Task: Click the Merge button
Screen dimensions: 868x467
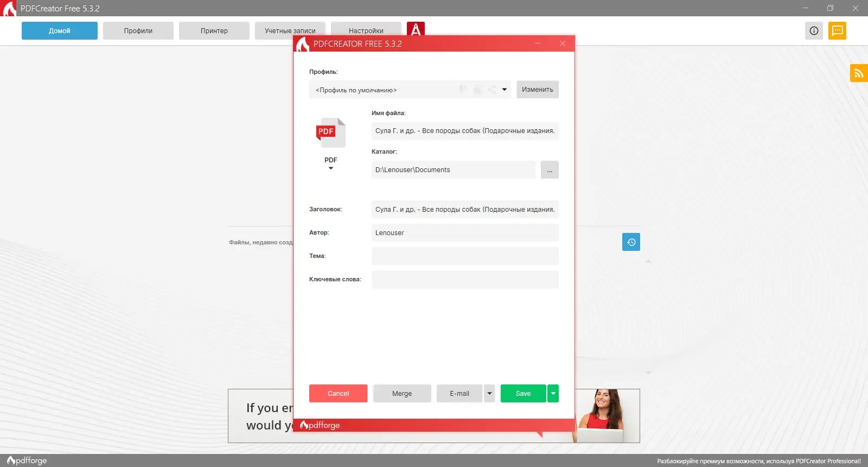Action: coord(402,393)
